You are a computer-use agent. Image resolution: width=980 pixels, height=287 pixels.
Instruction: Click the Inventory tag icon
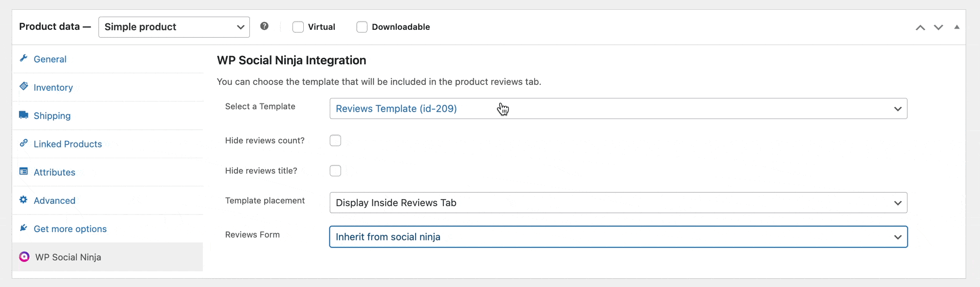[24, 86]
